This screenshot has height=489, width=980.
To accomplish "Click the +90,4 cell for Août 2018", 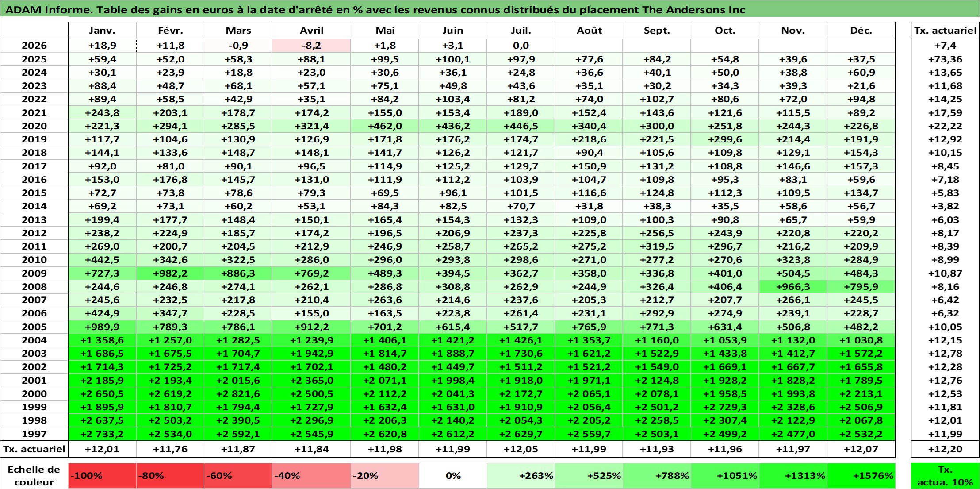I will [589, 153].
